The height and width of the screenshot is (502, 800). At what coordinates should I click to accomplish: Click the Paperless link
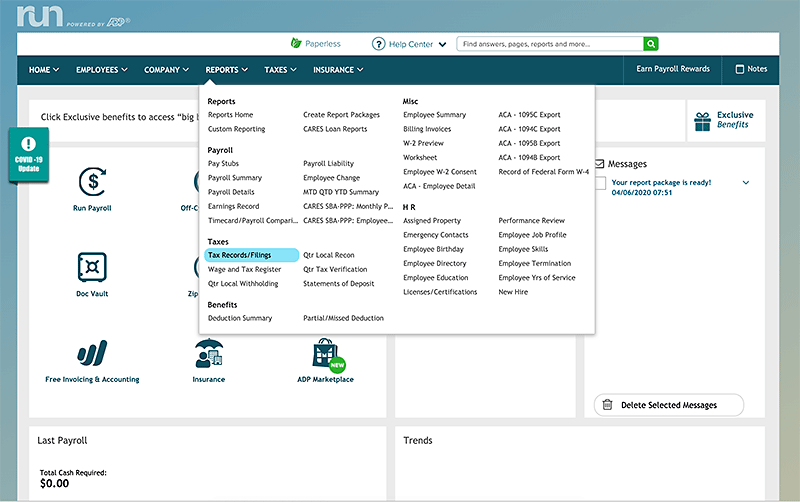(x=323, y=44)
